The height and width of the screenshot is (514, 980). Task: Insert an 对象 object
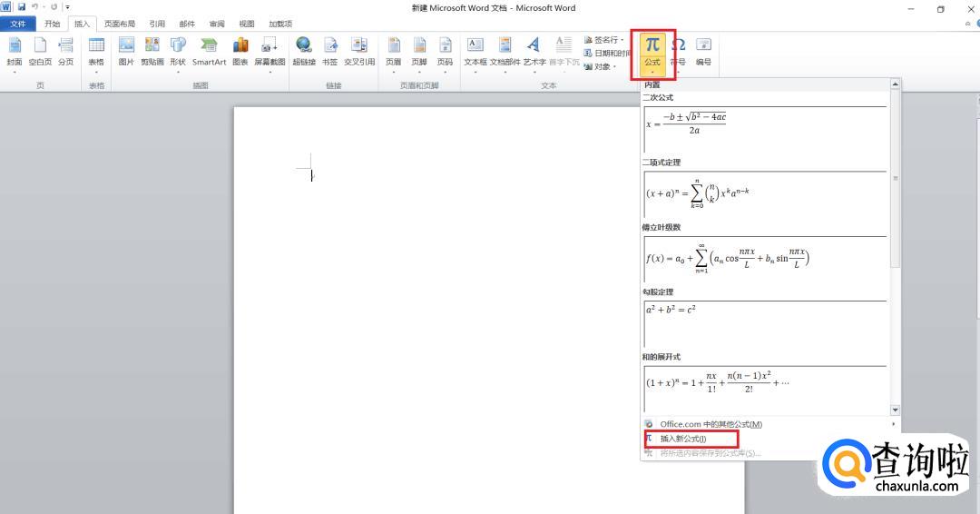click(597, 66)
